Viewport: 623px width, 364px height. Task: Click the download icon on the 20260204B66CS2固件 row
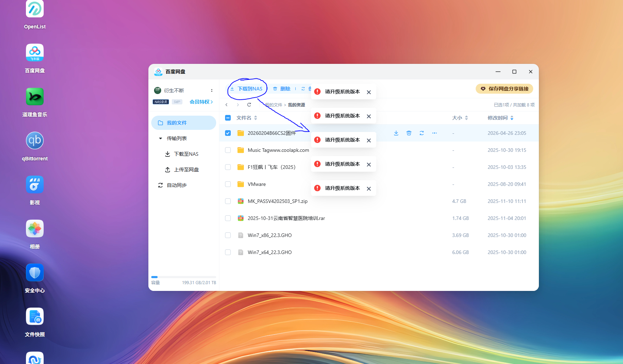click(396, 133)
